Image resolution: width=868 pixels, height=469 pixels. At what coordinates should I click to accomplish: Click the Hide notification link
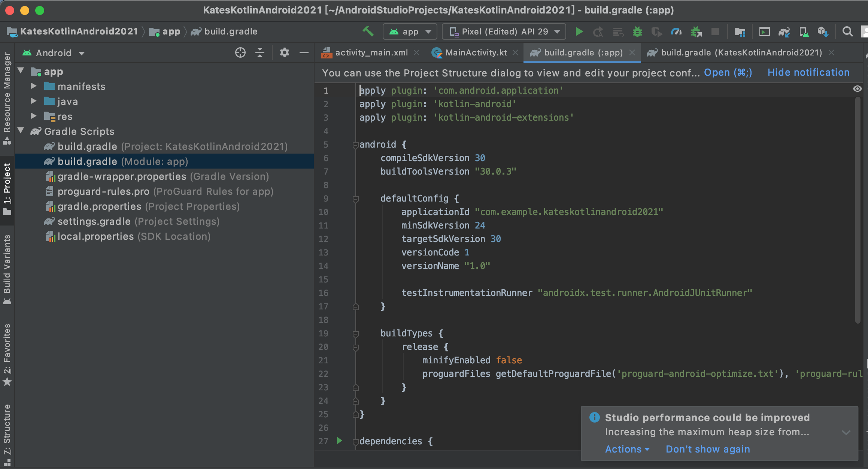[808, 72]
